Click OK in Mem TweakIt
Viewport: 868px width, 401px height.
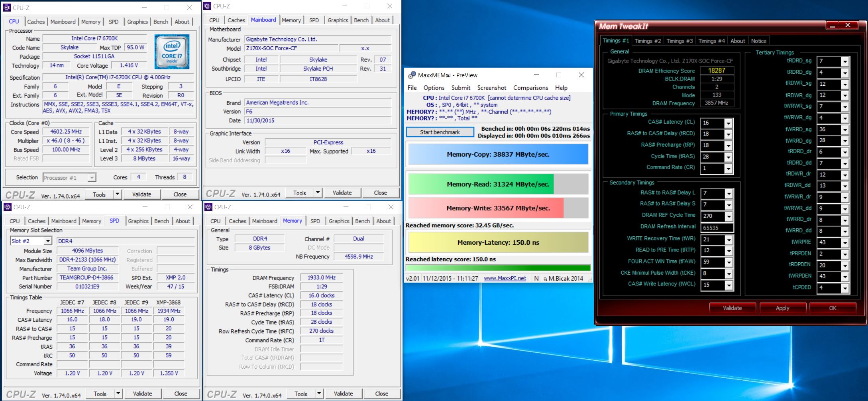(x=833, y=308)
